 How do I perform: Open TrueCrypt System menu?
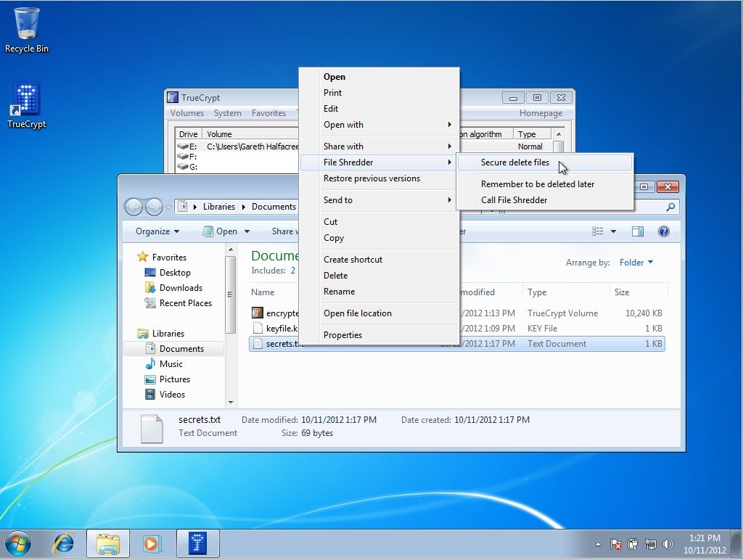point(227,113)
